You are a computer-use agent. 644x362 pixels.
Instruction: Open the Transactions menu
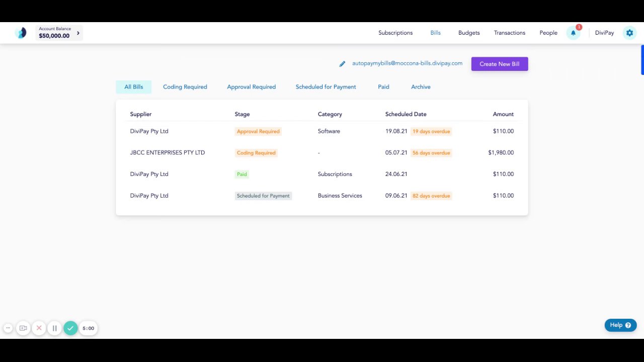pyautogui.click(x=509, y=33)
